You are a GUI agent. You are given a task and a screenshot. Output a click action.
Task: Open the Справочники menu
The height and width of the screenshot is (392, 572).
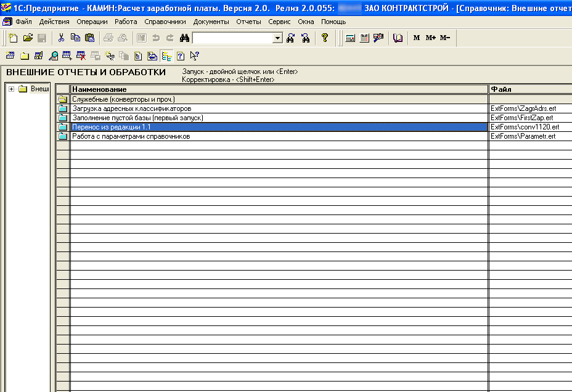[x=165, y=22]
